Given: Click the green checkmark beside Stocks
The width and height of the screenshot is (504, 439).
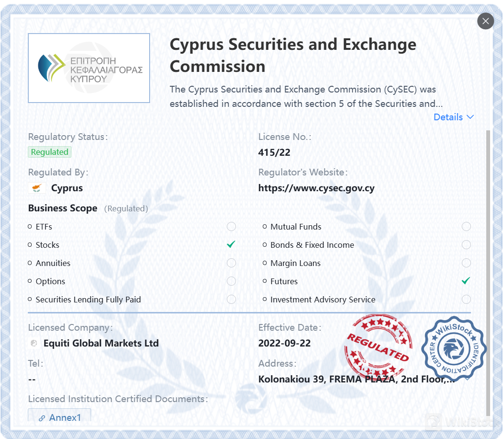Looking at the screenshot, I should pyautogui.click(x=231, y=244).
